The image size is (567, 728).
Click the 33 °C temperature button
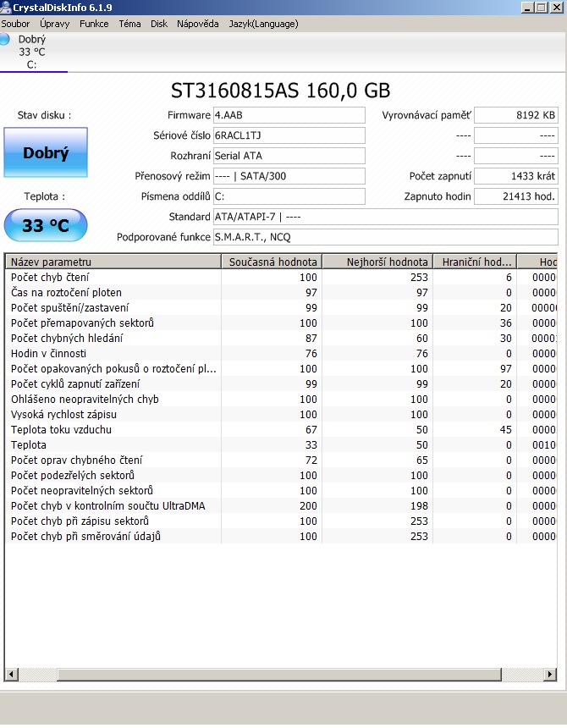point(46,225)
